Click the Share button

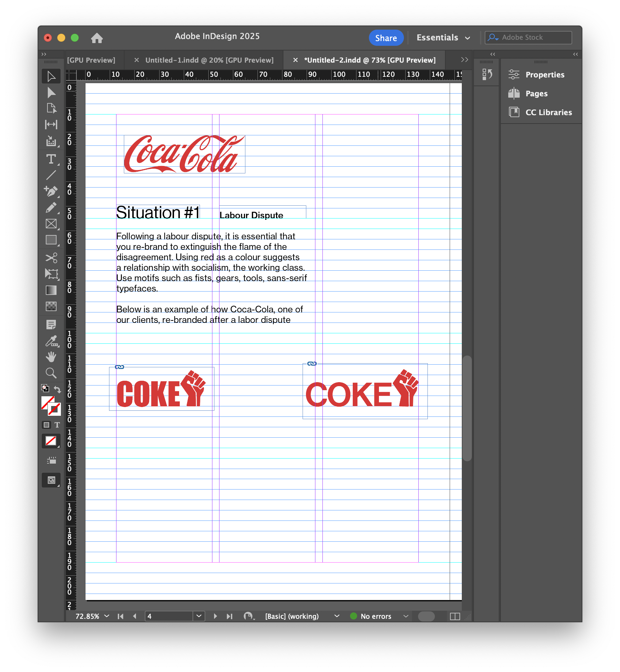(386, 38)
